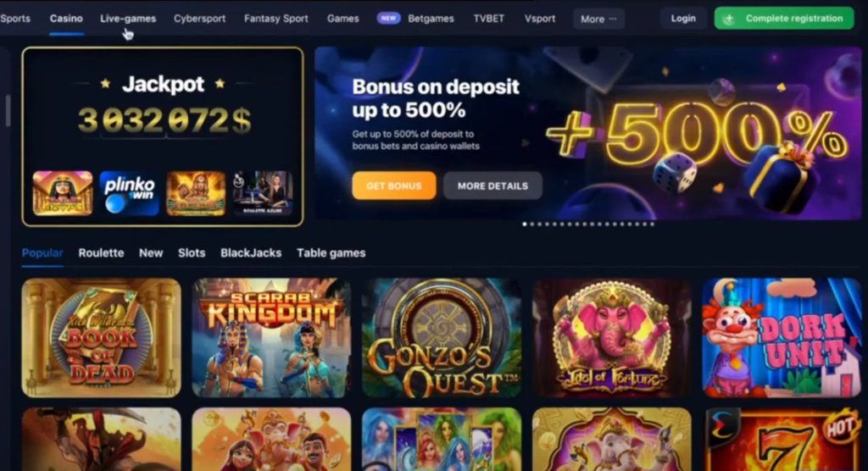Open the Dork Unit game tile
The width and height of the screenshot is (868, 471).
tap(782, 338)
